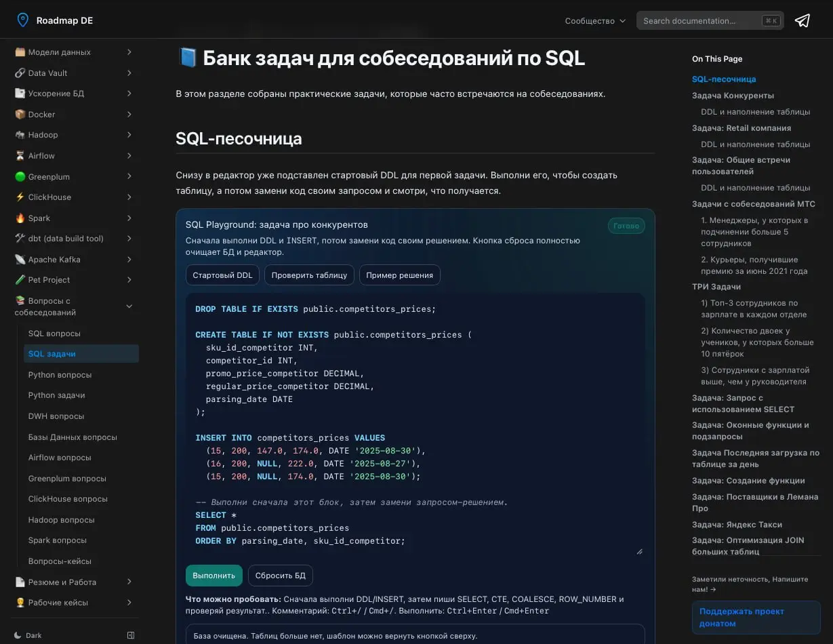Open Базы Данных вопросы in sidebar

81,437
